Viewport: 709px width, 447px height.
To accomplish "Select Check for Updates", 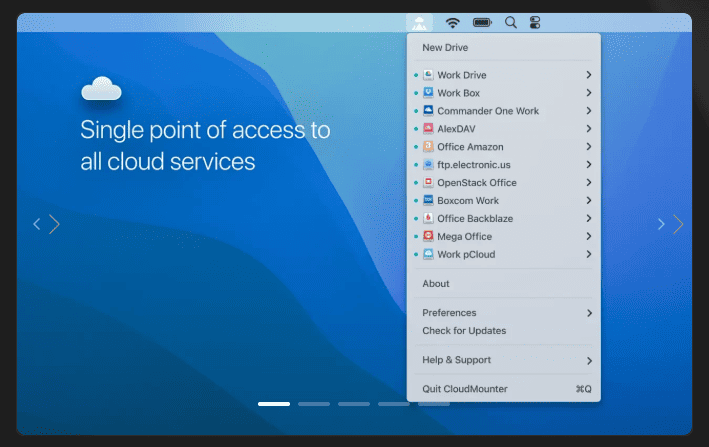I will coord(464,330).
